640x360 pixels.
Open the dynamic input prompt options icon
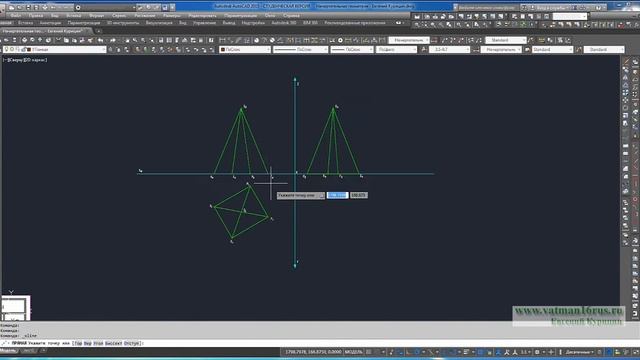click(x=321, y=196)
